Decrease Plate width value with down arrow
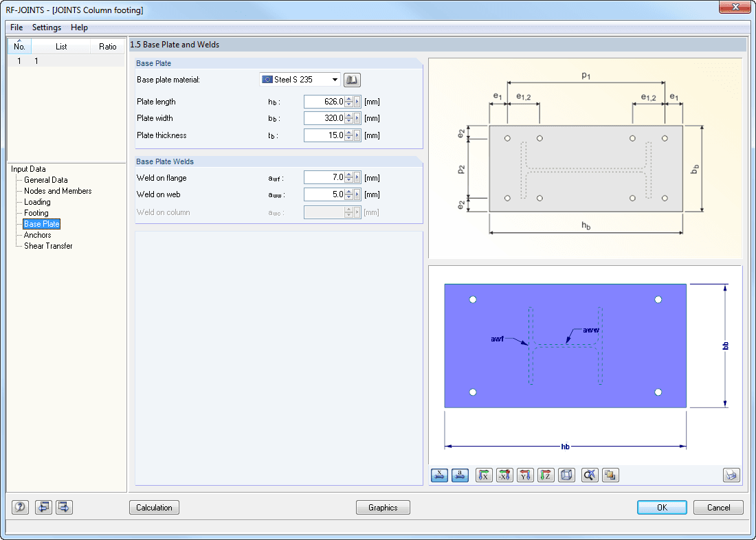The height and width of the screenshot is (540, 756). (x=349, y=121)
